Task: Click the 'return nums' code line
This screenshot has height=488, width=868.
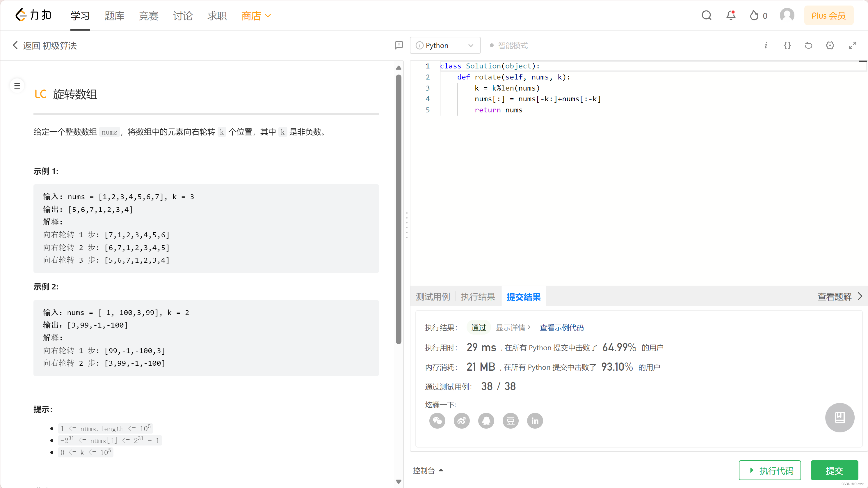Action: pos(498,110)
